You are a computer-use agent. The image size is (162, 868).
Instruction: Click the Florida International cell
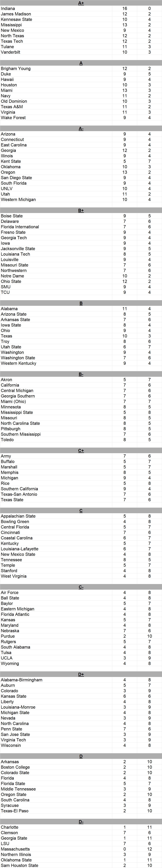pyautogui.click(x=20, y=227)
